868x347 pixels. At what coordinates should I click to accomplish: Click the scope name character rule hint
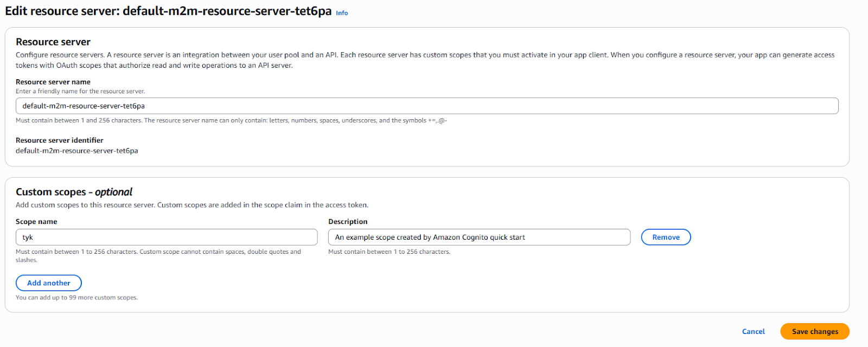(x=158, y=255)
